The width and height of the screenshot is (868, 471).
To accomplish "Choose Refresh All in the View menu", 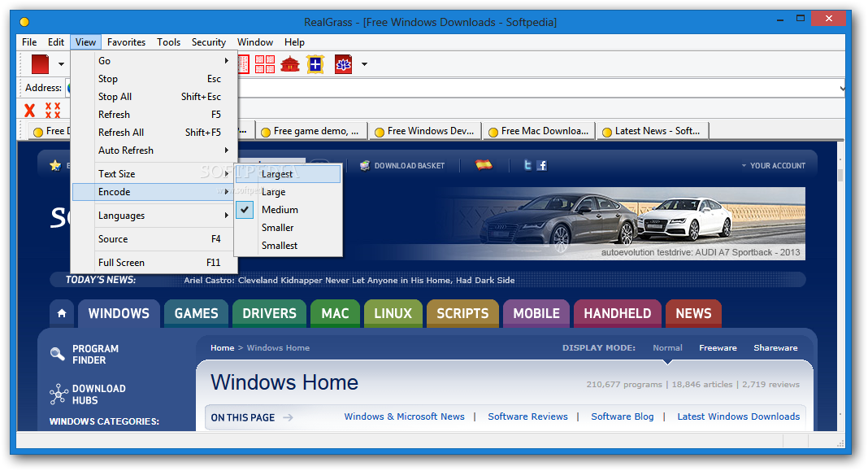I will click(154, 133).
